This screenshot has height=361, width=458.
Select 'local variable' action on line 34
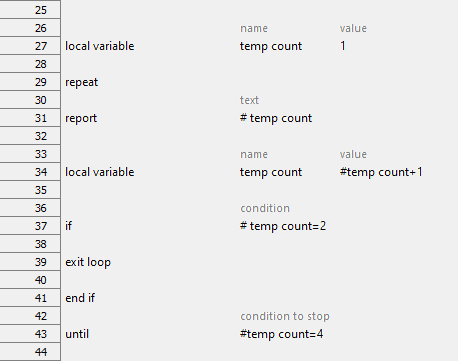(100, 172)
